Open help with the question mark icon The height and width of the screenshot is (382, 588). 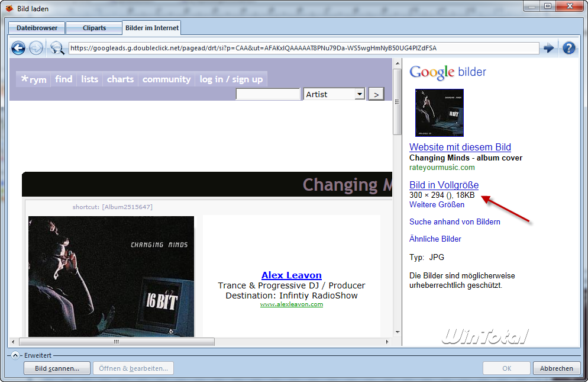tap(569, 48)
